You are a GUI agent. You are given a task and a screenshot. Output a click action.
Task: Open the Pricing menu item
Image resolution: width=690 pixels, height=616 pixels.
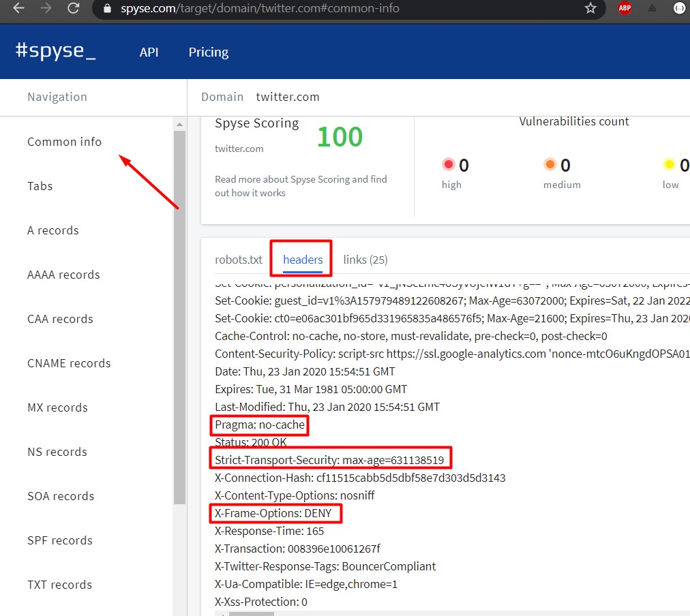pos(209,52)
